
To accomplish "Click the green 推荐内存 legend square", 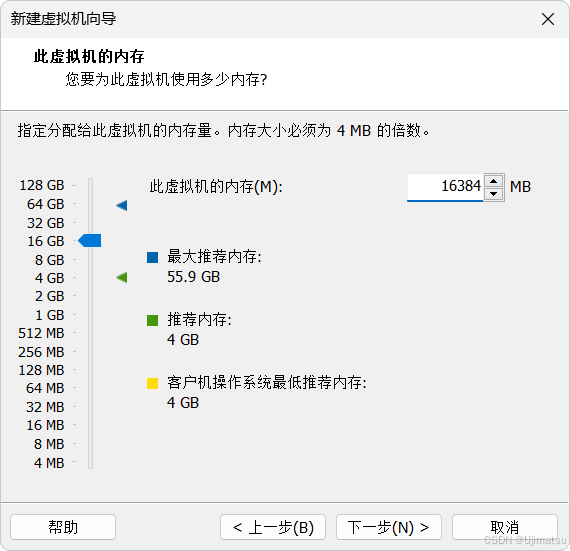I will coord(152,320).
